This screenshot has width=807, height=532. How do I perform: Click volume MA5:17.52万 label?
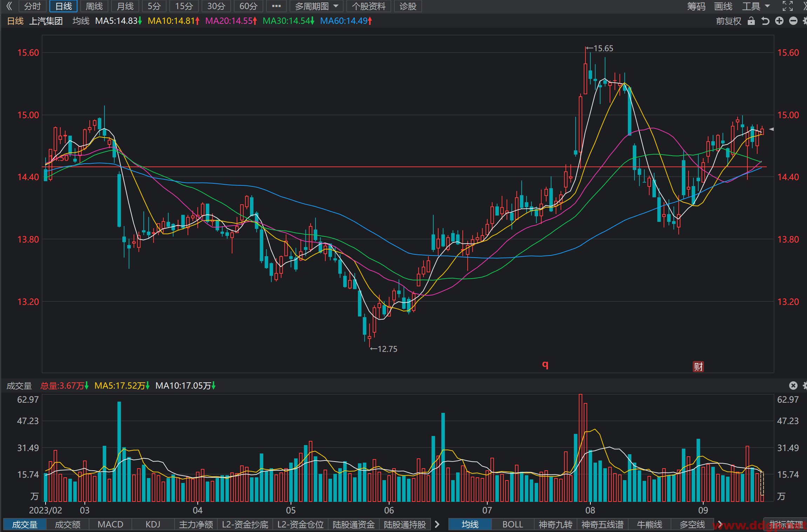[x=122, y=386]
